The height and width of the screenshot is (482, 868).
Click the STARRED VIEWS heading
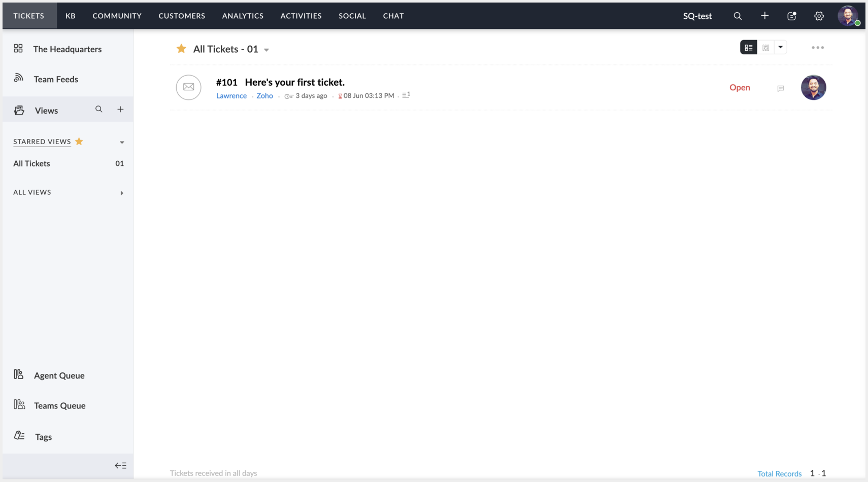(42, 142)
